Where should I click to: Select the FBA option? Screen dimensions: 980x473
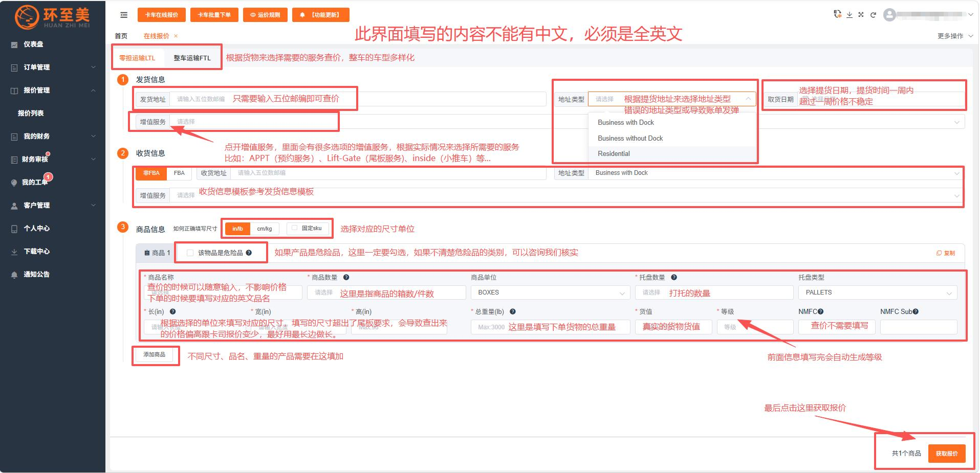[x=179, y=173]
